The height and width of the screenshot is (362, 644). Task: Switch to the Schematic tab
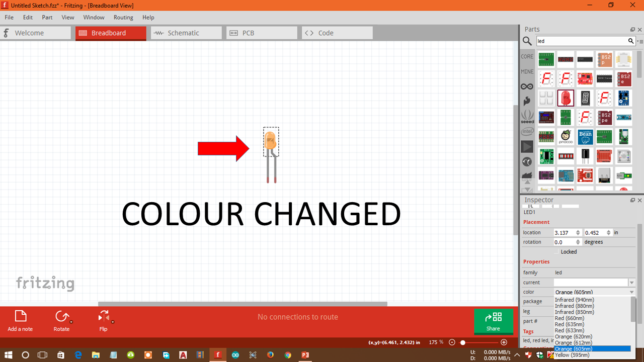click(x=186, y=33)
